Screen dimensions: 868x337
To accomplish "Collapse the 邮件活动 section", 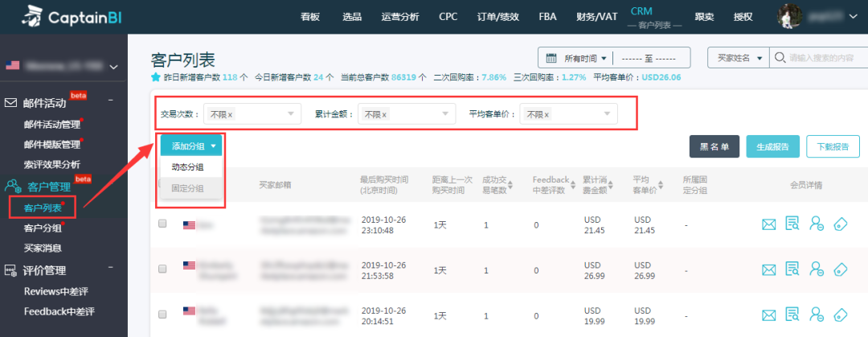I will click(x=111, y=101).
